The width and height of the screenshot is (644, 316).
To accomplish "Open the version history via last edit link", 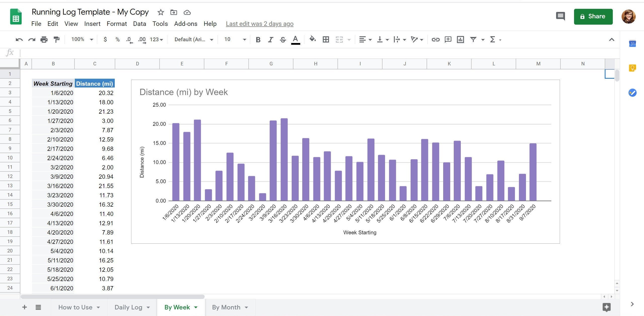I will [259, 24].
